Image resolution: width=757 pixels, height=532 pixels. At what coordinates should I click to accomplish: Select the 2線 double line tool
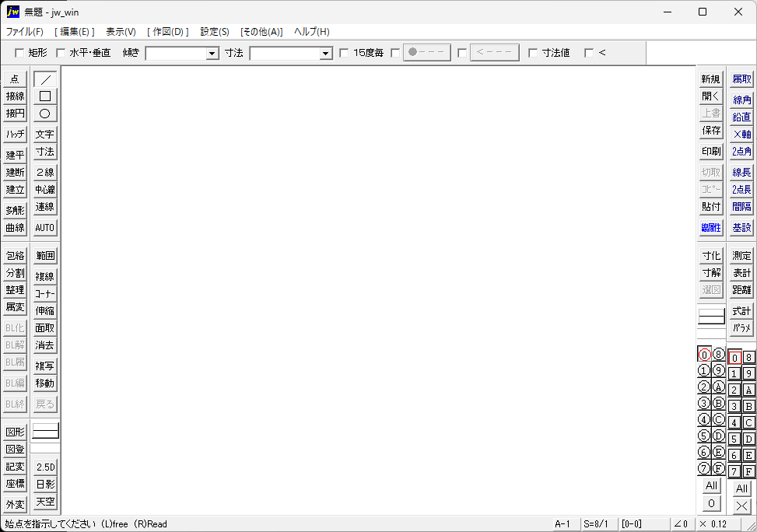tap(45, 173)
